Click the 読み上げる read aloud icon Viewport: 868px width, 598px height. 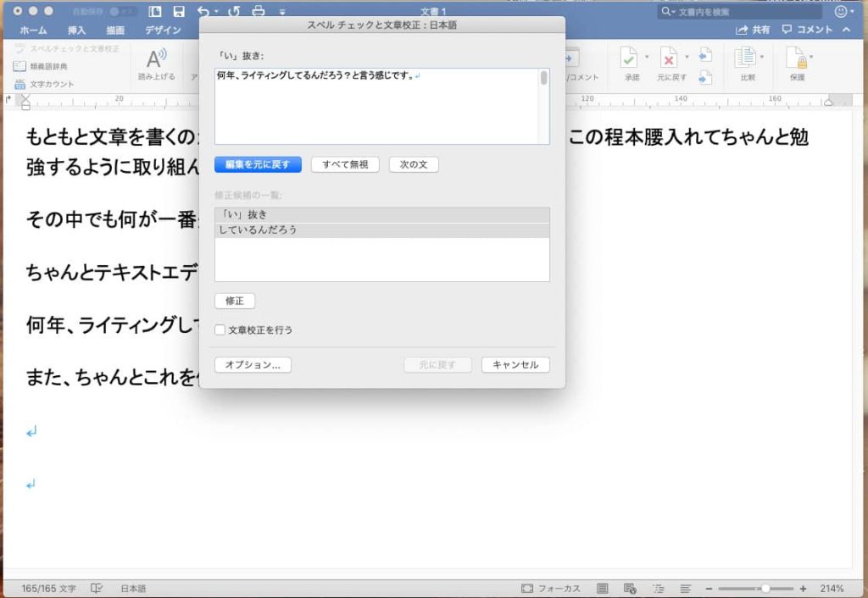157,58
